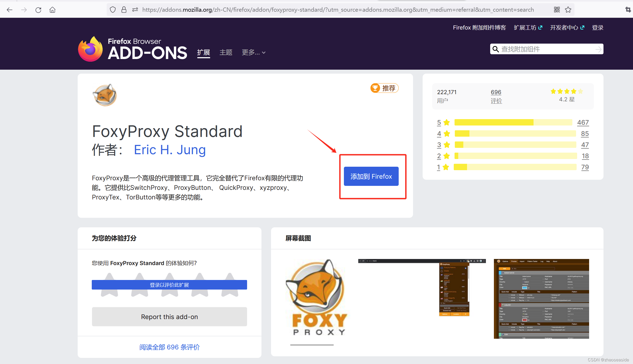Filter reviews by 2 stars
Screen dimensions: 633x364
pyautogui.click(x=443, y=156)
